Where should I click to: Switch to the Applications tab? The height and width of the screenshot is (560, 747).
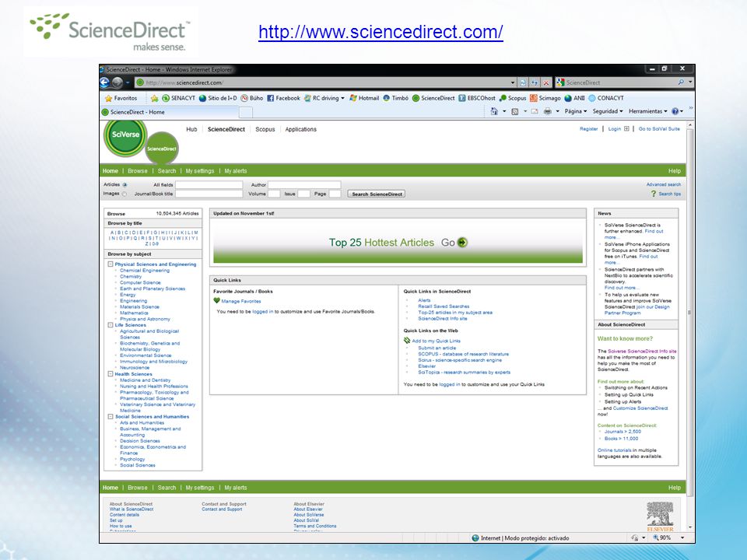(300, 129)
